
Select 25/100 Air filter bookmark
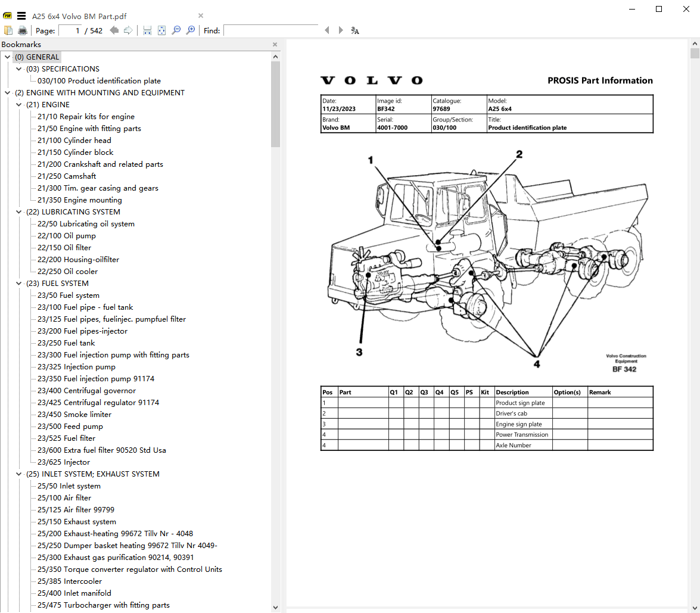(64, 498)
